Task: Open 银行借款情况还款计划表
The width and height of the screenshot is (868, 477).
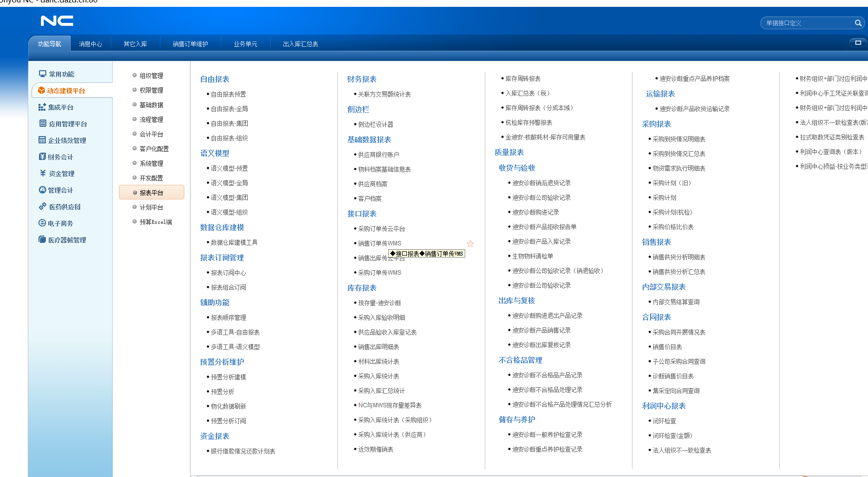Action: tap(243, 451)
